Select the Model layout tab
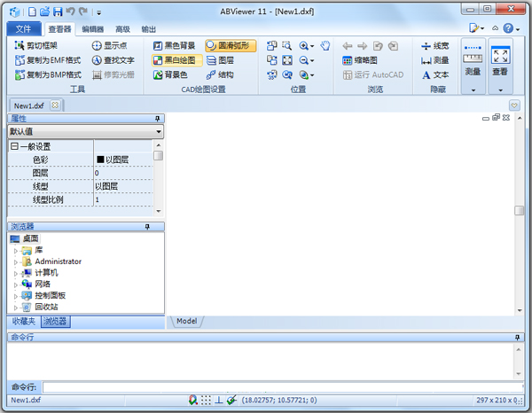 pyautogui.click(x=186, y=321)
